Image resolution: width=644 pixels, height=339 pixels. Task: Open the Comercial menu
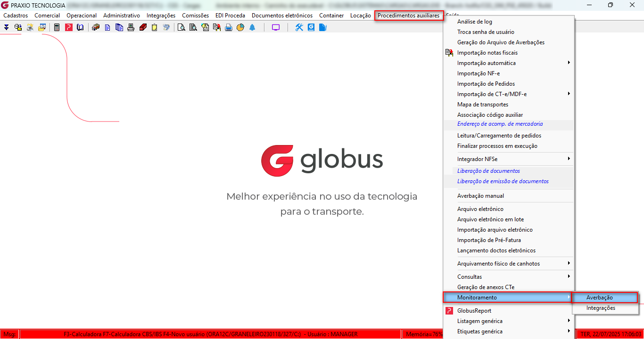(47, 16)
